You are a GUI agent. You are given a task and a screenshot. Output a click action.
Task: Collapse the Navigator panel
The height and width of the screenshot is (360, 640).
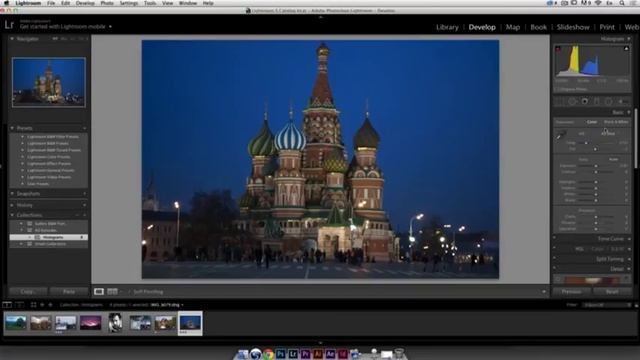tap(12, 39)
